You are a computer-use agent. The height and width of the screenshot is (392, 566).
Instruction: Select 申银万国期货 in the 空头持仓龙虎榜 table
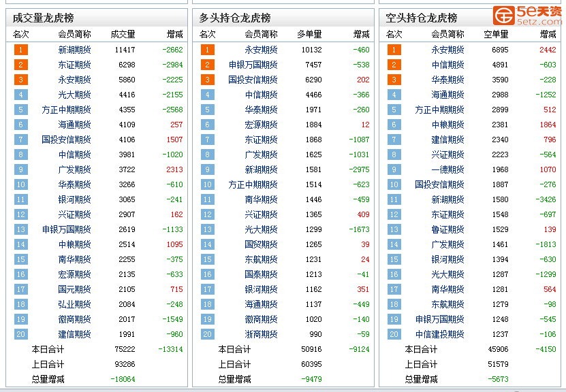(x=440, y=319)
